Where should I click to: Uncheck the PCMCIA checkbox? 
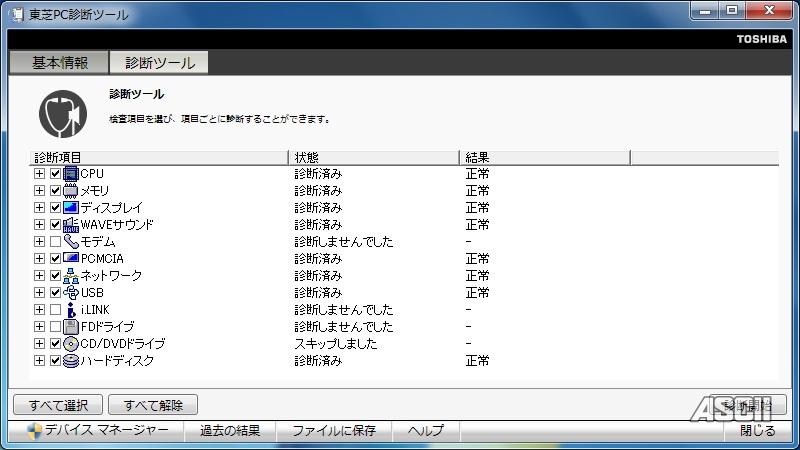pyautogui.click(x=56, y=259)
